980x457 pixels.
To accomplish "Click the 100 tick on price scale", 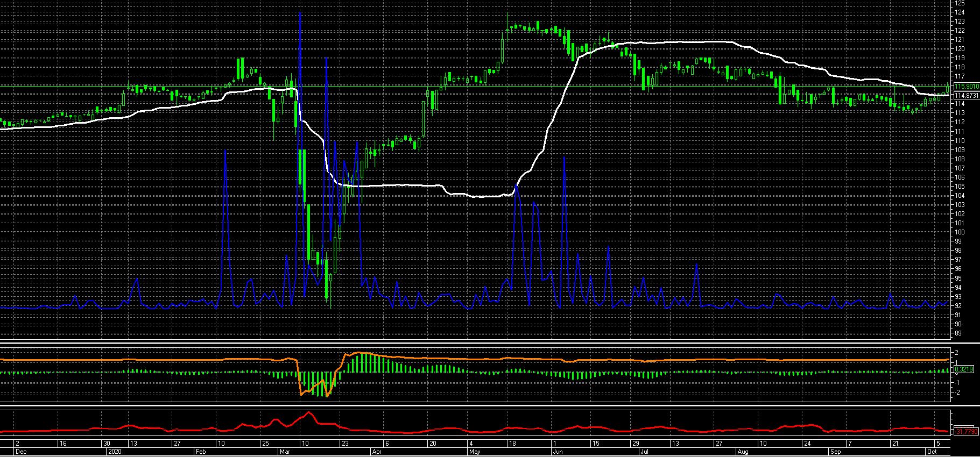I will [960, 232].
